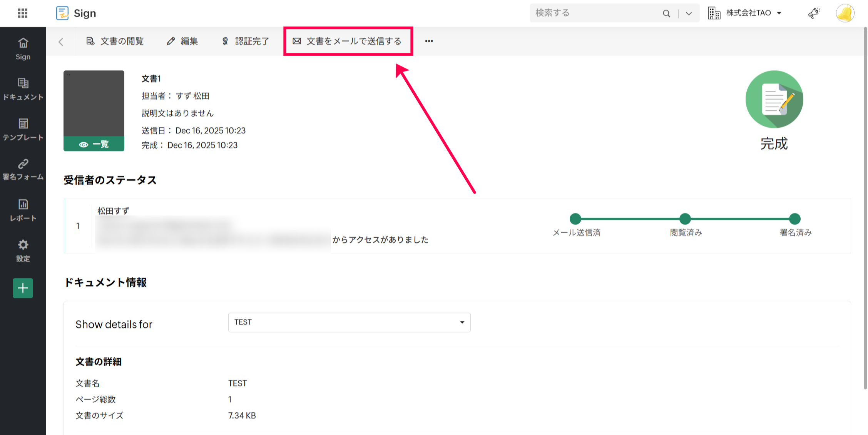Click 文書の閲覧 in the toolbar

click(x=115, y=41)
